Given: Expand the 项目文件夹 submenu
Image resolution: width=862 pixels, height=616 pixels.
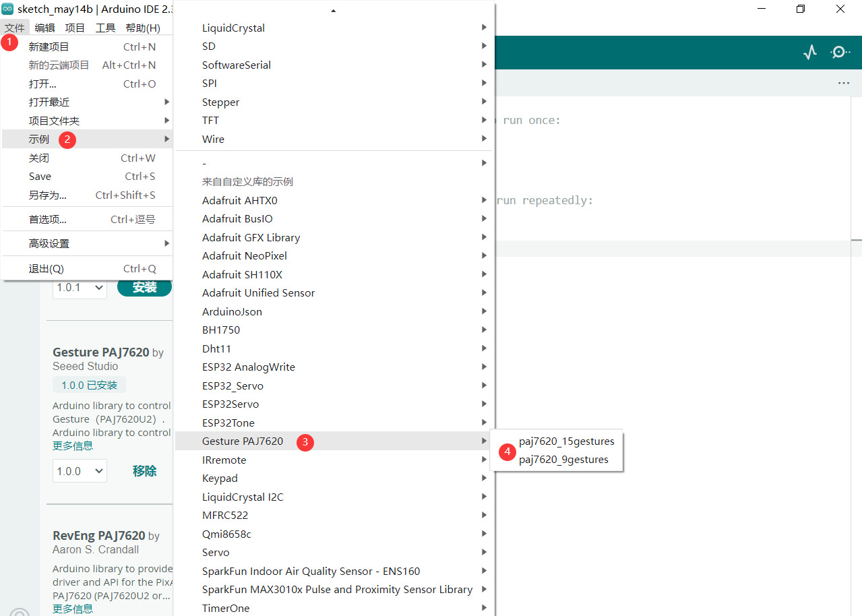Looking at the screenshot, I should click(x=87, y=121).
